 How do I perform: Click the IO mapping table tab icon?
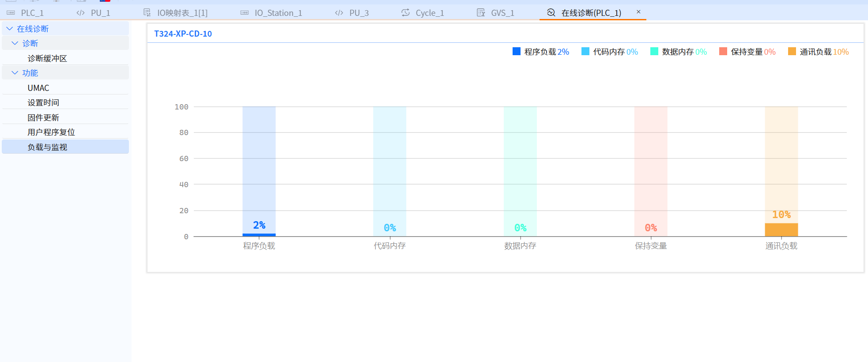click(147, 13)
